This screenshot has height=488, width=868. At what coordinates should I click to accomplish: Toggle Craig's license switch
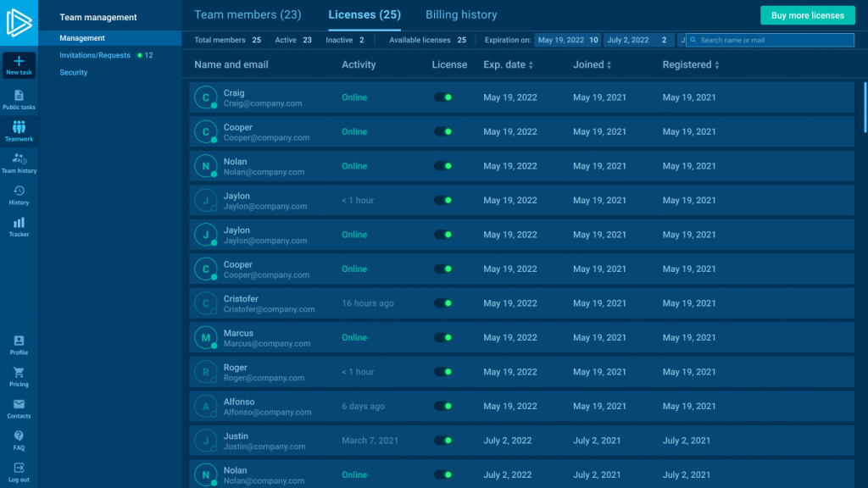pos(442,97)
